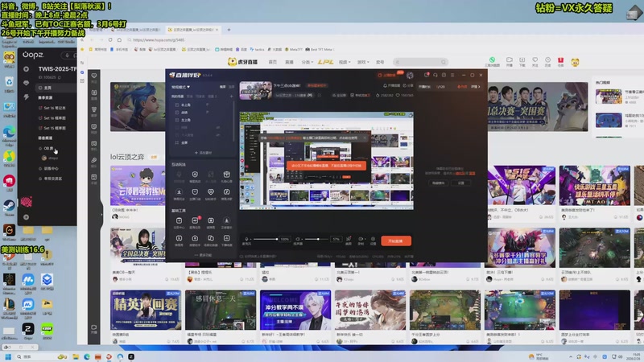
Task: Click copy icon next to Oopz server ID
Action: (x=60, y=77)
